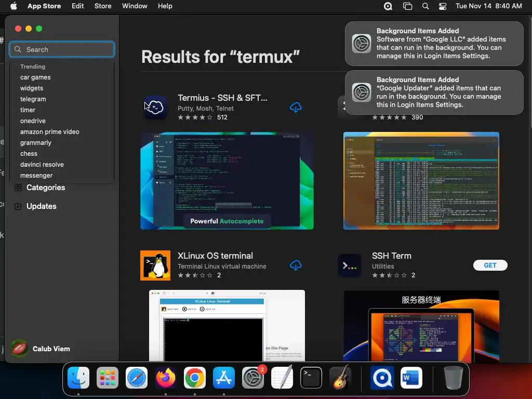Open the Help menu
The width and height of the screenshot is (532, 399).
[165, 6]
